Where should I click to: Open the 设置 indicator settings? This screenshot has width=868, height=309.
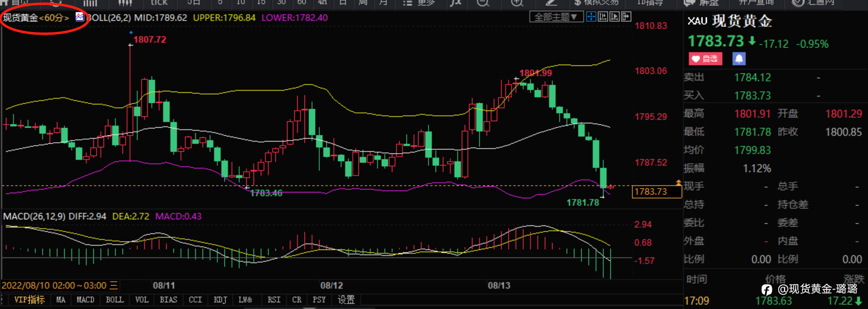point(346,300)
